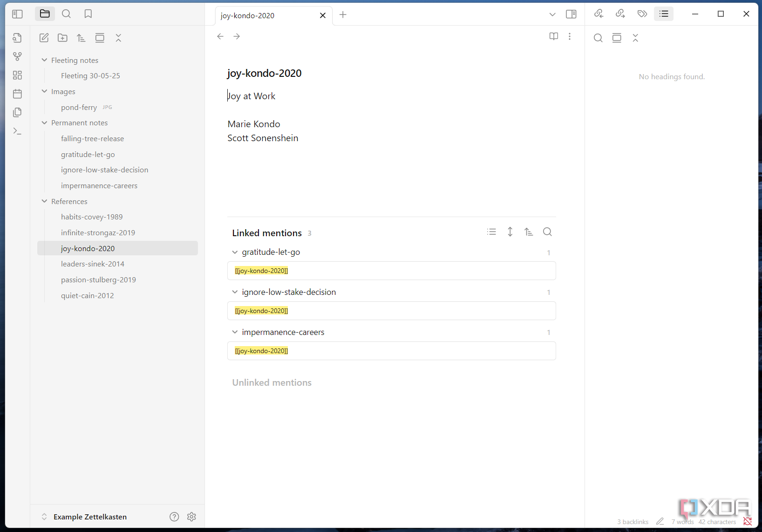Open link result under ignore-low-stake-decision

(x=392, y=311)
